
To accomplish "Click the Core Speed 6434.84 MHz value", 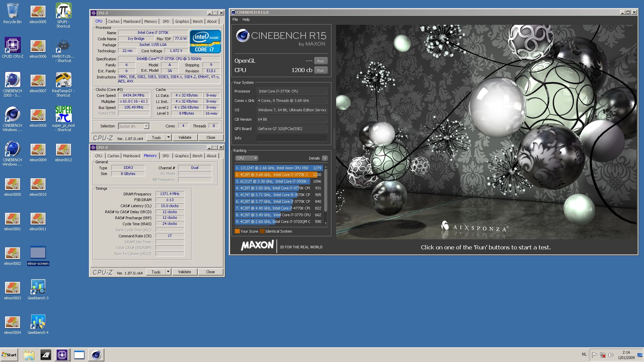I will (134, 95).
